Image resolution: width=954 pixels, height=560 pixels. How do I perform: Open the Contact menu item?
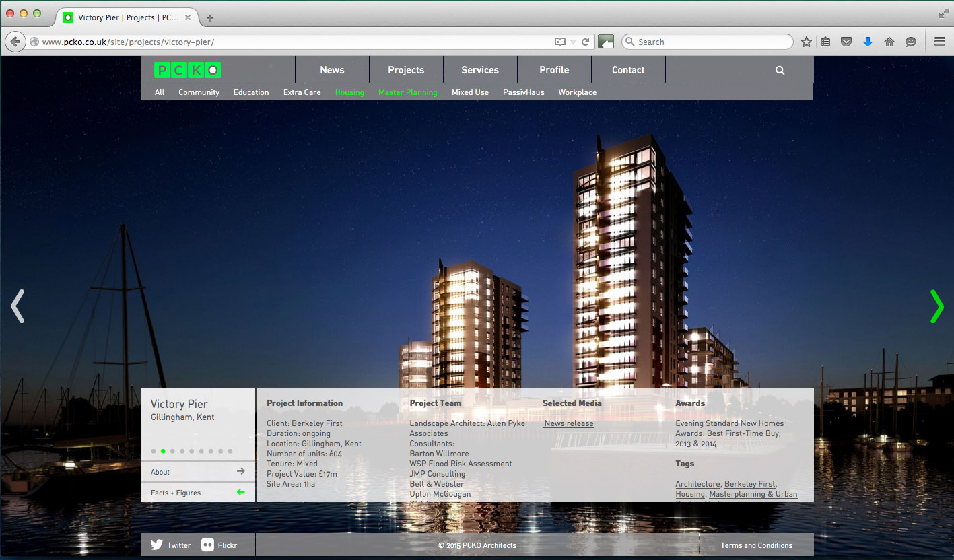point(628,70)
